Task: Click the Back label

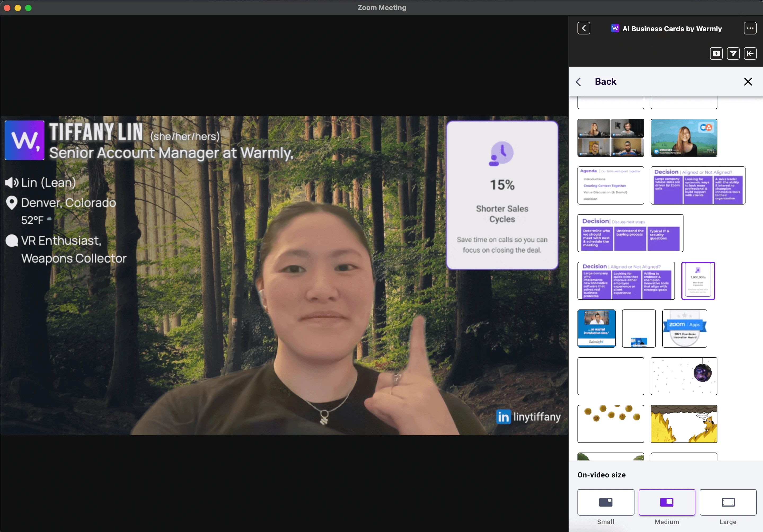Action: [606, 82]
